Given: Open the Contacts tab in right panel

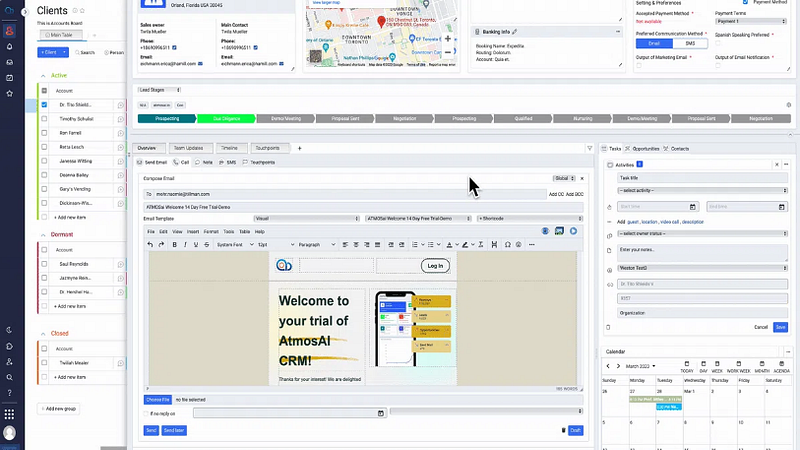Looking at the screenshot, I should click(x=676, y=149).
